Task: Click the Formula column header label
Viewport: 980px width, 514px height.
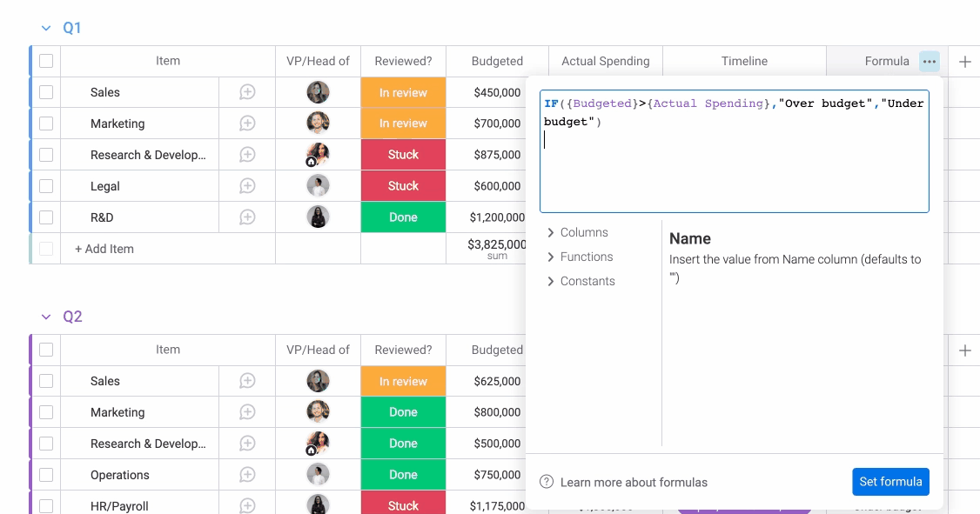Action: [887, 61]
